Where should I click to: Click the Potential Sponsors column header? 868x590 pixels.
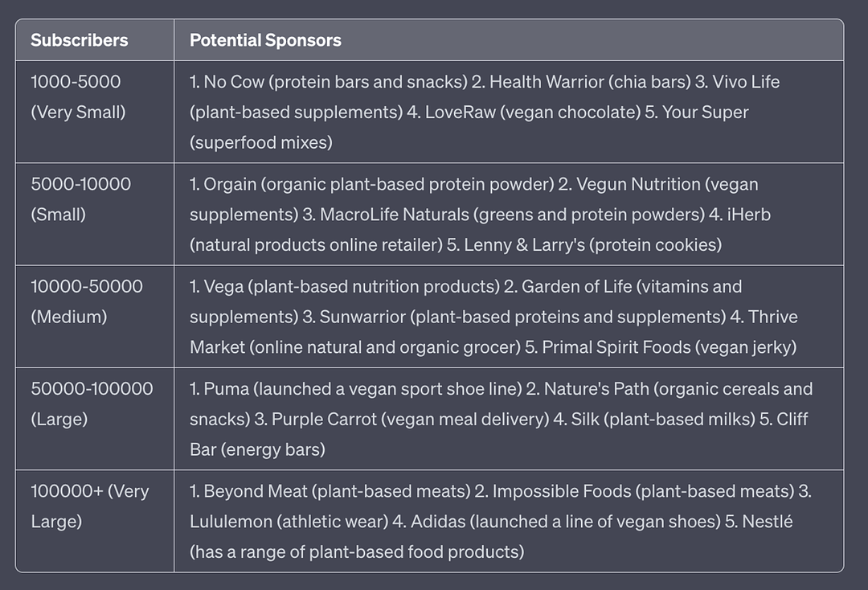[265, 40]
